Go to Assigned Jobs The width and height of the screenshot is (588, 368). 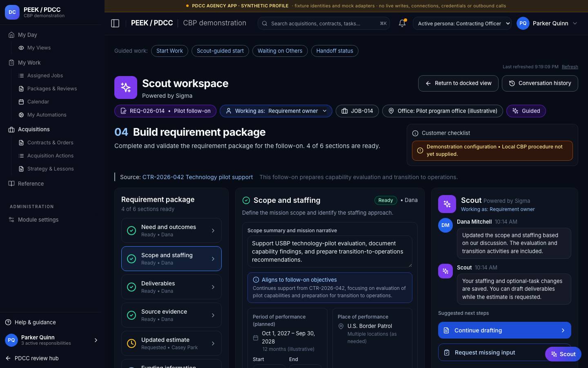tap(45, 76)
